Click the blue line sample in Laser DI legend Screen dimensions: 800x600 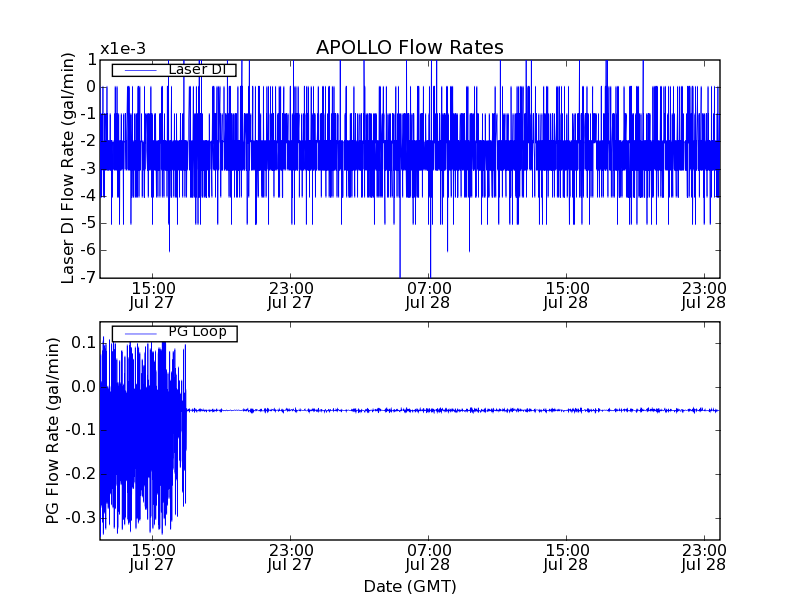tap(140, 70)
